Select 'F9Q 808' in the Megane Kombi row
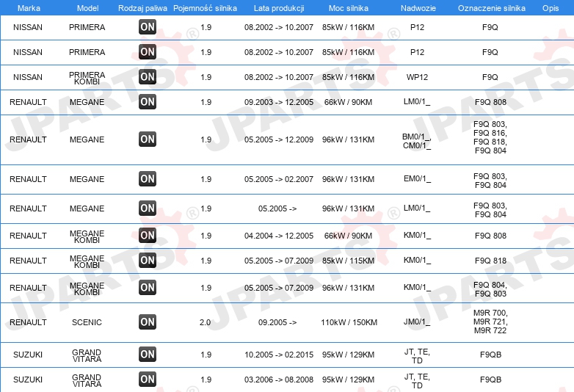 pyautogui.click(x=490, y=236)
